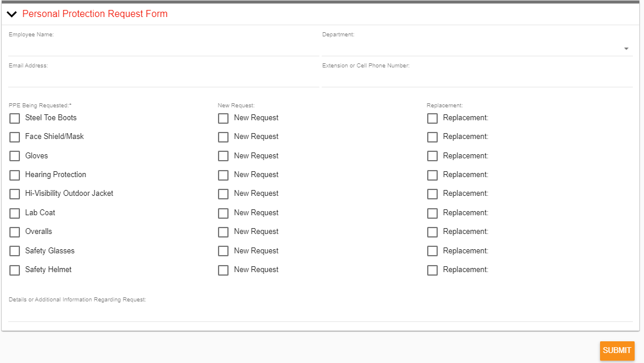Expand the Department selection list
Screen dimensions: 644x363
click(x=626, y=49)
